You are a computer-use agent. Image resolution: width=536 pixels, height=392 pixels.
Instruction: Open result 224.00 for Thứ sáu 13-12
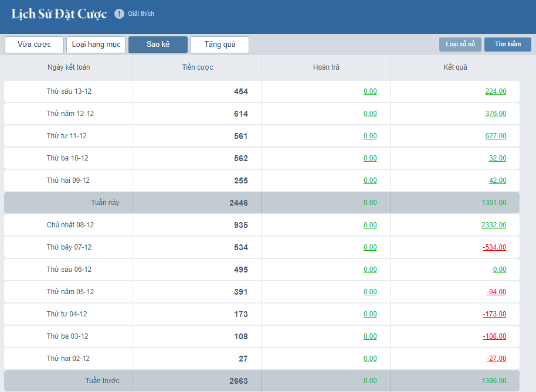496,91
